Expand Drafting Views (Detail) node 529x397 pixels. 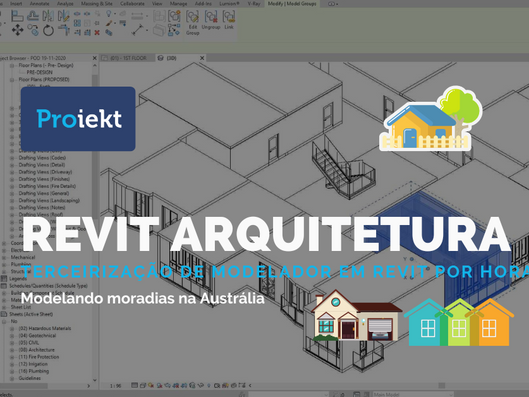(12, 165)
